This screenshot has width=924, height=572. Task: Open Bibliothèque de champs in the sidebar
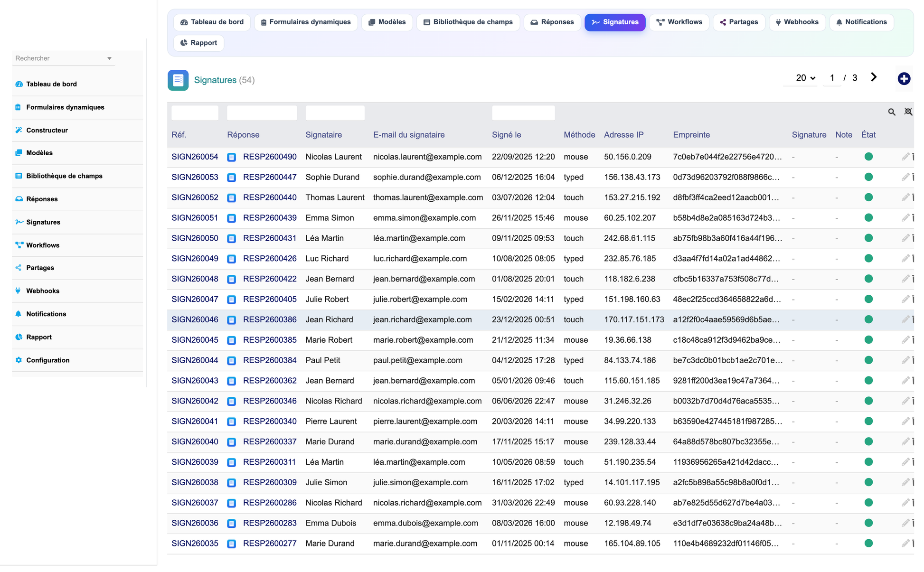(64, 176)
